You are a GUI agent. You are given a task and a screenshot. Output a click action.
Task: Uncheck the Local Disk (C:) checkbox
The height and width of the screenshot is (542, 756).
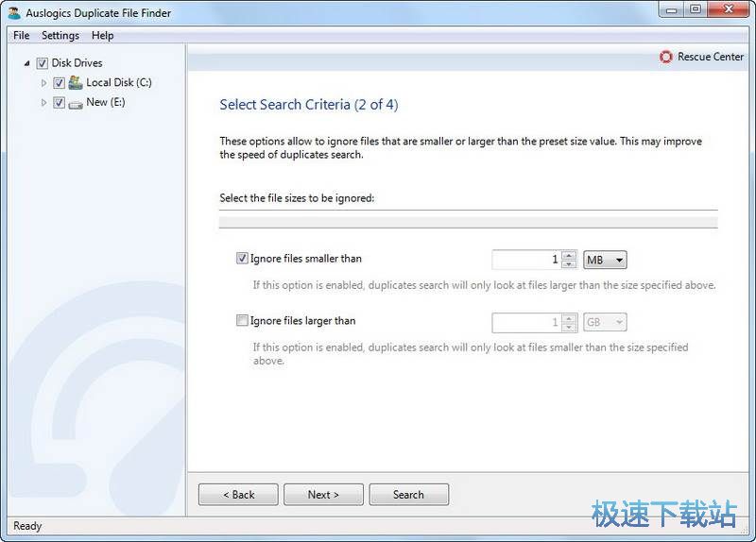point(59,83)
